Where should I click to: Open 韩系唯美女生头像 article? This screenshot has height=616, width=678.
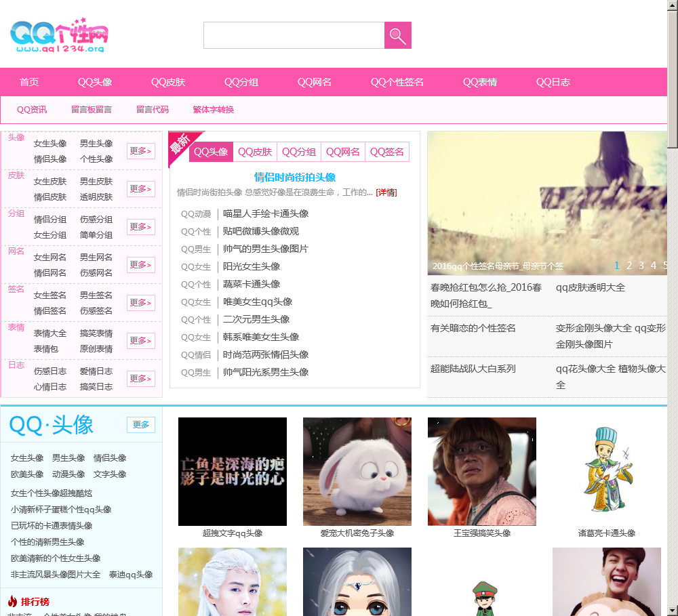[261, 337]
